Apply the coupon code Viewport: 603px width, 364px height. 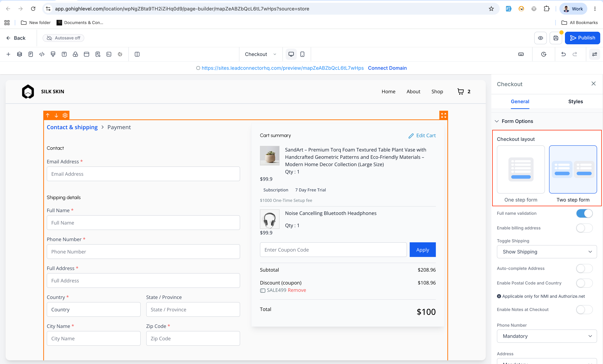point(423,250)
